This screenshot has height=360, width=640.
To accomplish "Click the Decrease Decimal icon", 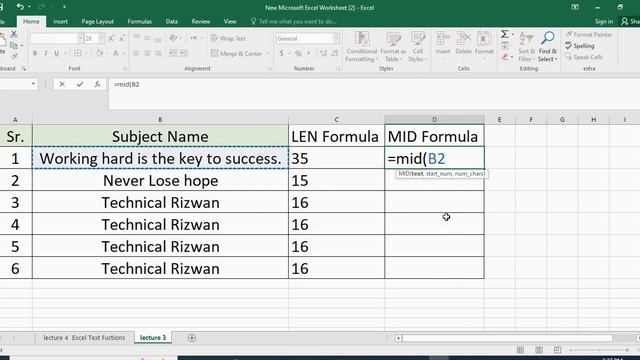I will 335,53.
